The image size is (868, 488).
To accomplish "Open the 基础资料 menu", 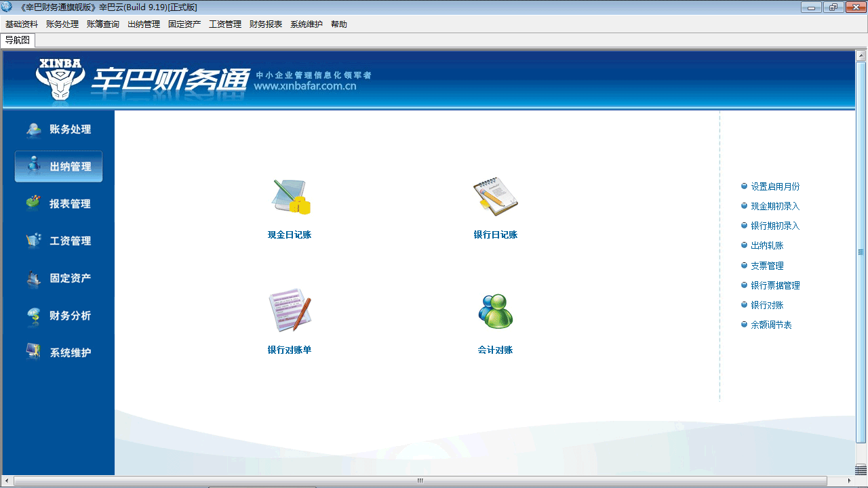I will pos(22,24).
